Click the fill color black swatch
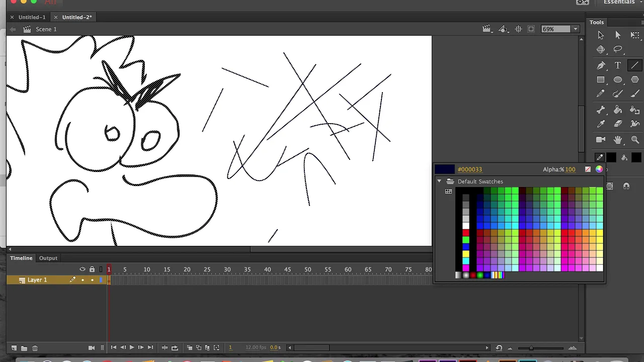This screenshot has width=644, height=362. pos(636,158)
